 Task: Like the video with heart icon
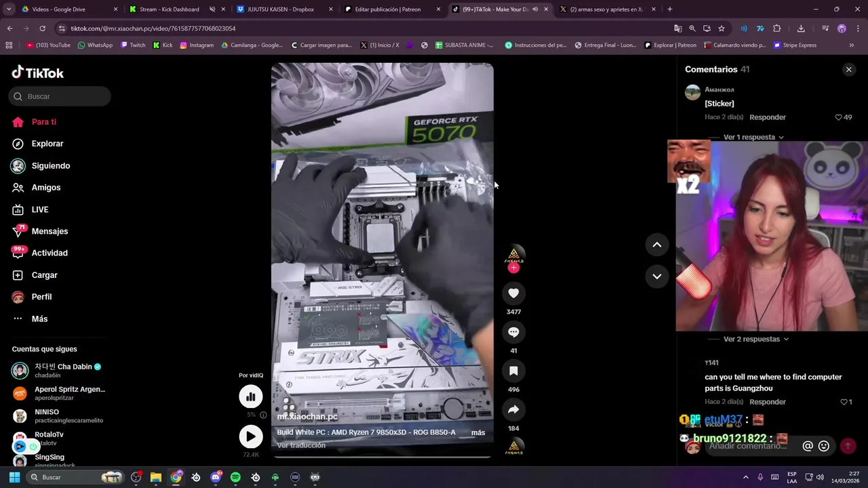tap(513, 293)
